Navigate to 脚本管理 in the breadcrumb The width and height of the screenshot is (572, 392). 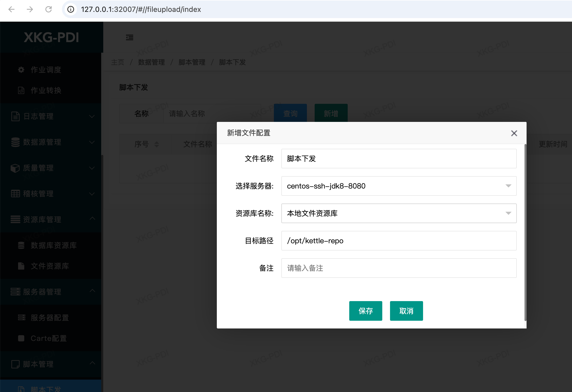(192, 62)
